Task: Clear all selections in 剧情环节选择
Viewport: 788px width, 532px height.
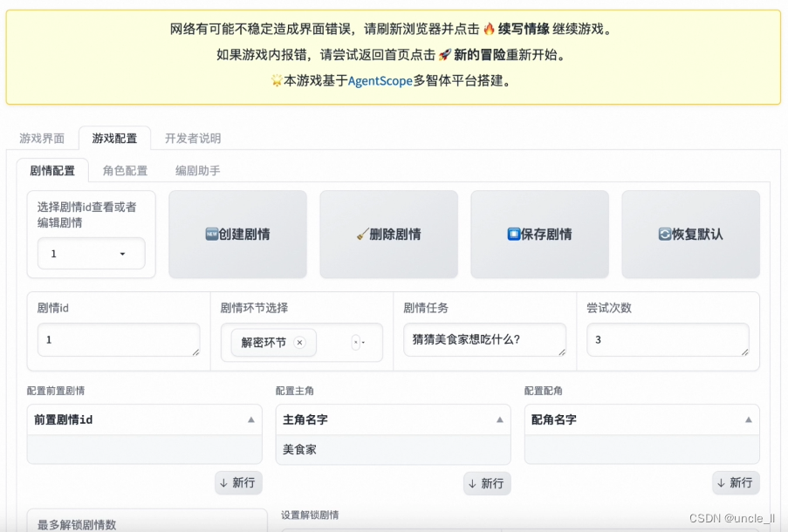Action: [355, 343]
